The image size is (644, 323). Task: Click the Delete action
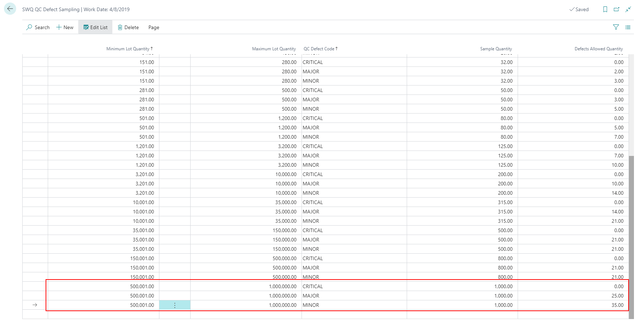[x=128, y=27]
